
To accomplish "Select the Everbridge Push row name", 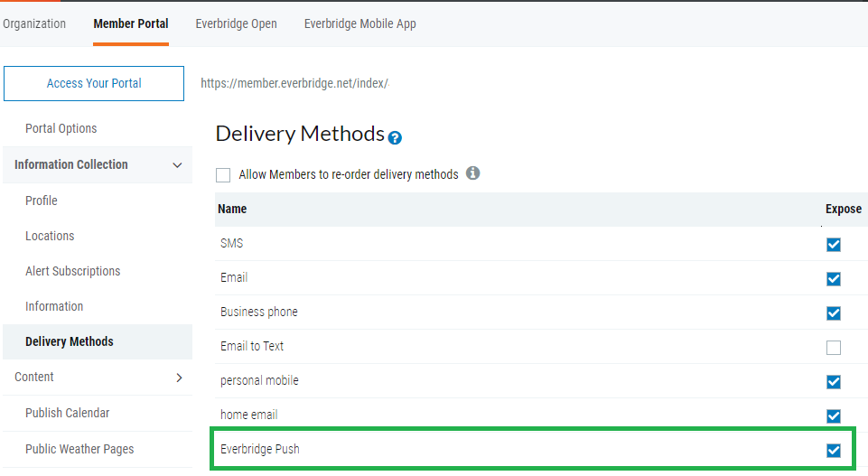I will tap(259, 449).
